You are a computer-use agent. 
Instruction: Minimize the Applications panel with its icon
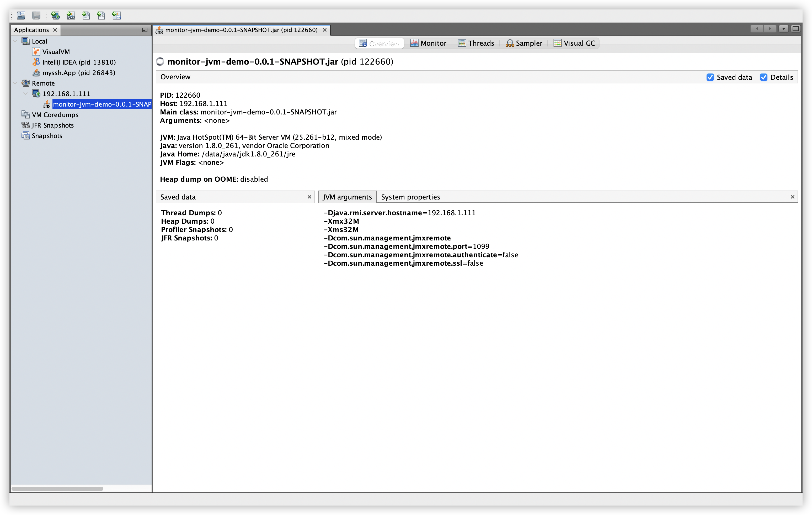[145, 30]
